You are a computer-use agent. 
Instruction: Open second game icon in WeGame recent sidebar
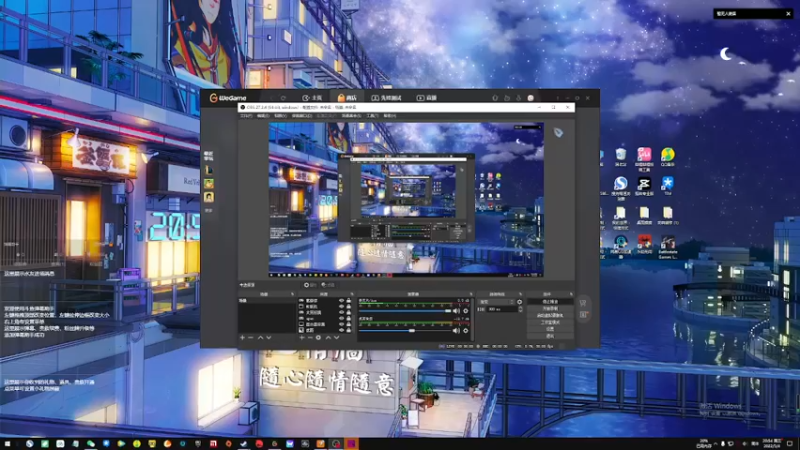(209, 183)
